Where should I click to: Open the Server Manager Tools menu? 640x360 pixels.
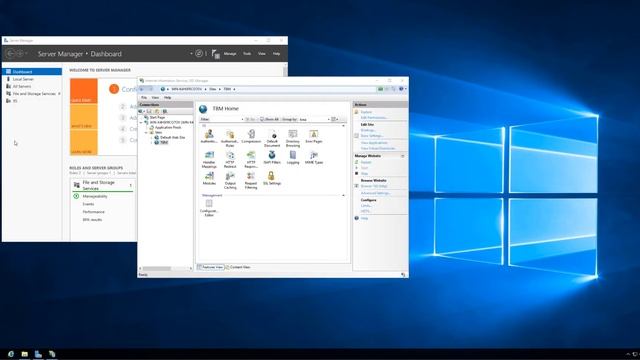[247, 53]
